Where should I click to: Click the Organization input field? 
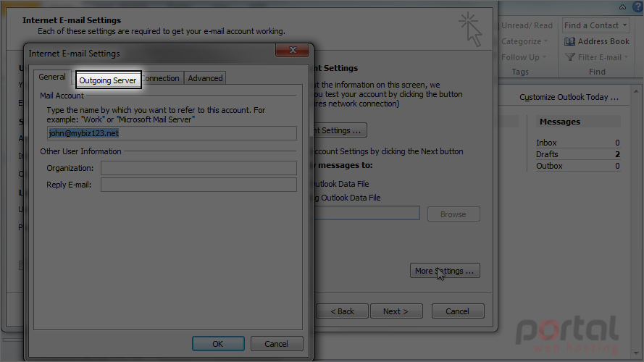(x=198, y=168)
